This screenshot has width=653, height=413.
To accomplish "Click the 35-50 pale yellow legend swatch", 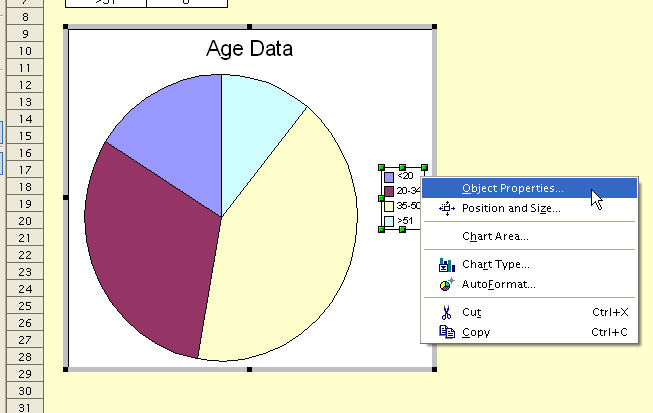I will pyautogui.click(x=389, y=206).
